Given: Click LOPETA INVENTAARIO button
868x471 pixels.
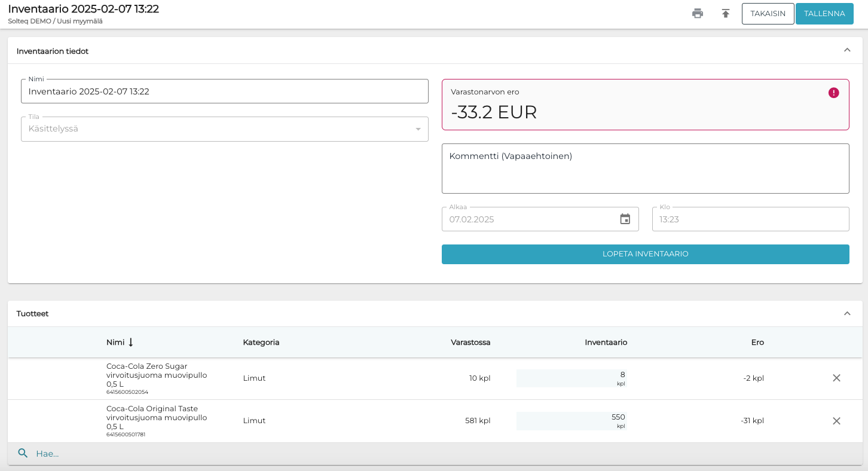Looking at the screenshot, I should [645, 254].
